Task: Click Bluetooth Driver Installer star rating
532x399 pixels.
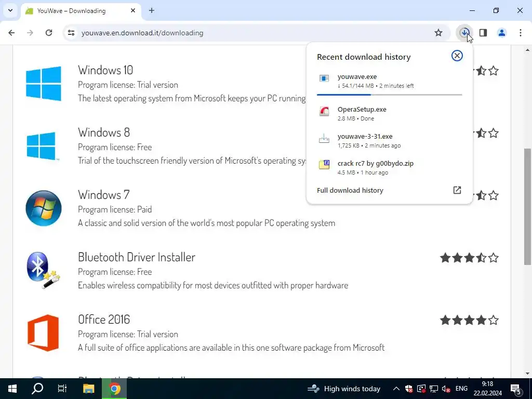Action: click(x=469, y=258)
